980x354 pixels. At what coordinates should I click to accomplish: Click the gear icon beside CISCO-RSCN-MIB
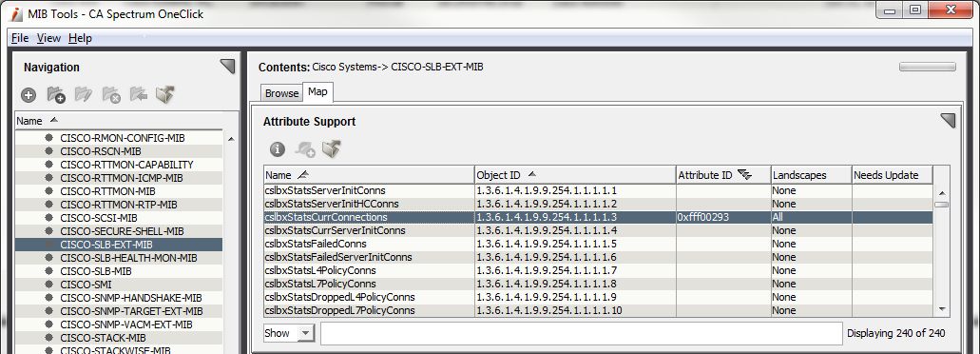coord(48,151)
